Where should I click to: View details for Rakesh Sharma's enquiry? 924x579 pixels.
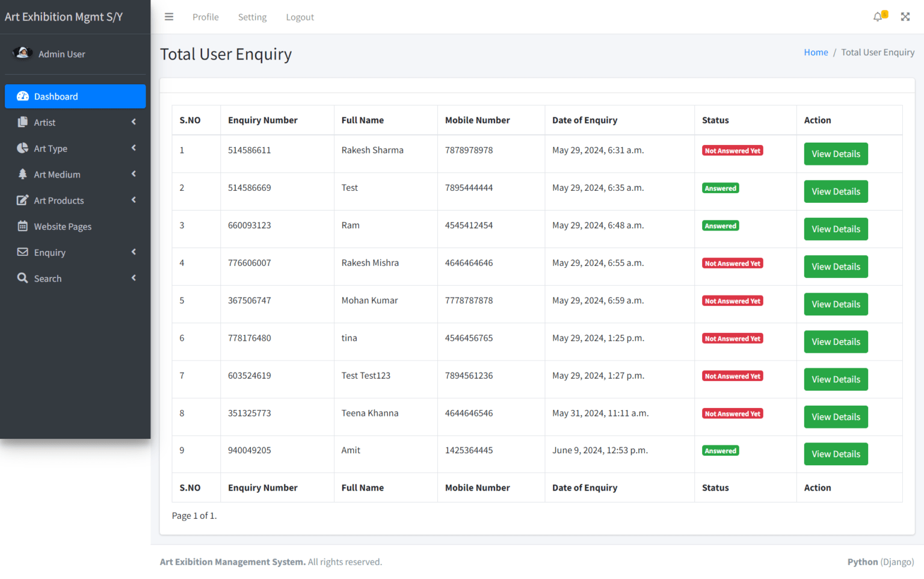(x=836, y=154)
